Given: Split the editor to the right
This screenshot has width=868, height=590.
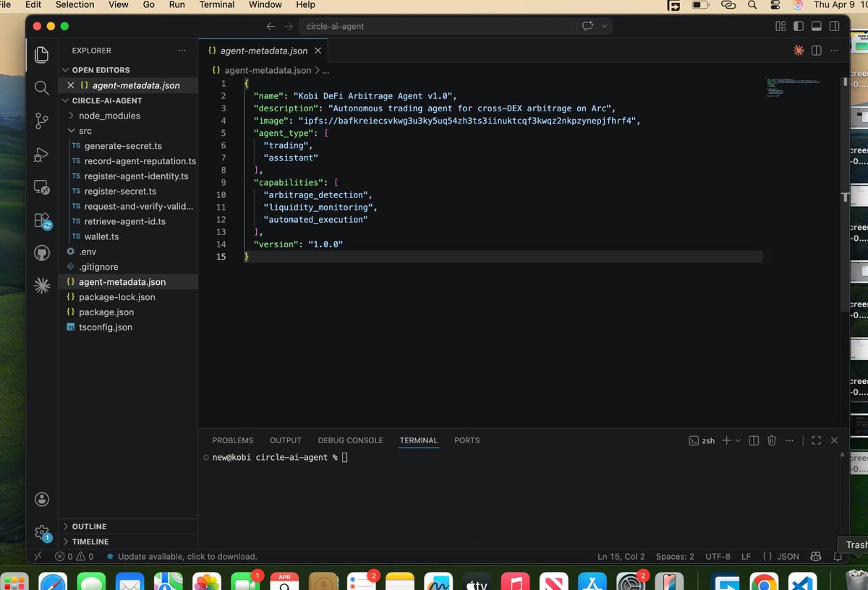Looking at the screenshot, I should click(816, 51).
